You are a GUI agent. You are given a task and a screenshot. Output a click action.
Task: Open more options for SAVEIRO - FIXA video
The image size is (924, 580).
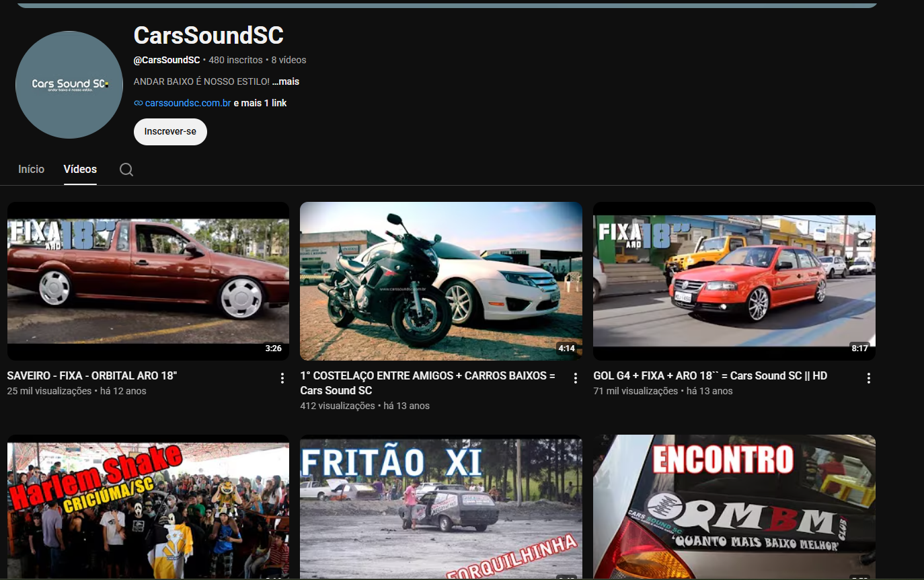tap(282, 378)
